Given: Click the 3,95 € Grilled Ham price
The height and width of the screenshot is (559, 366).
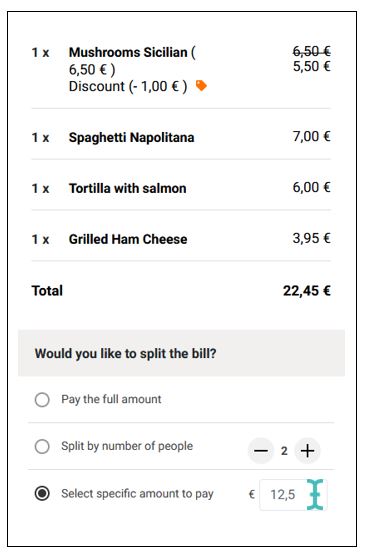Looking at the screenshot, I should click(x=311, y=238).
